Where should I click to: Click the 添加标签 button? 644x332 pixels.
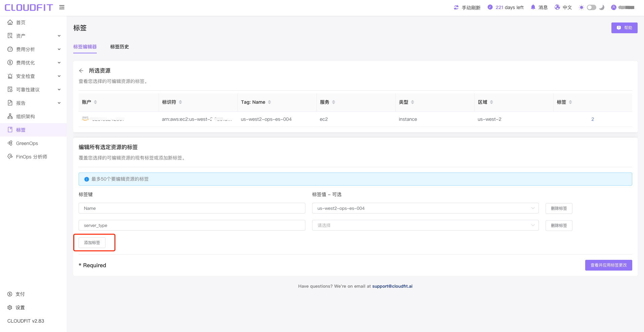coord(92,242)
